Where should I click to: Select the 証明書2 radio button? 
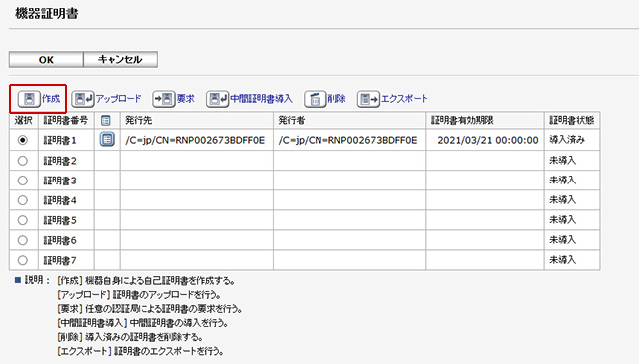coord(23,161)
